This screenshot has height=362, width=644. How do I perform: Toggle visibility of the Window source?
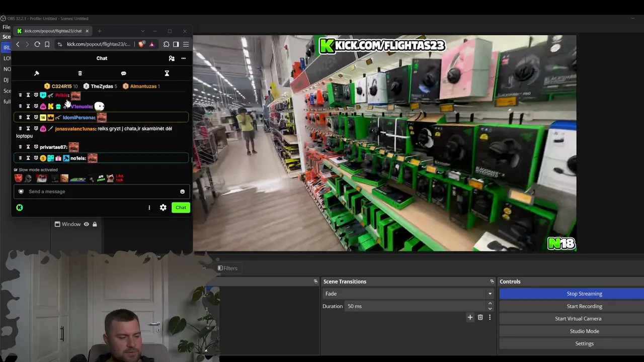coord(87,224)
